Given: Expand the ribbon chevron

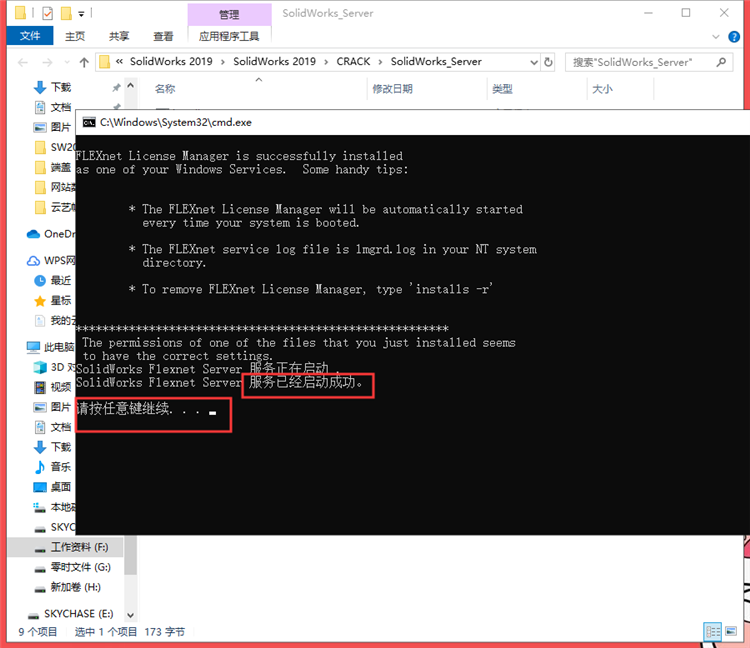Looking at the screenshot, I should click(716, 37).
